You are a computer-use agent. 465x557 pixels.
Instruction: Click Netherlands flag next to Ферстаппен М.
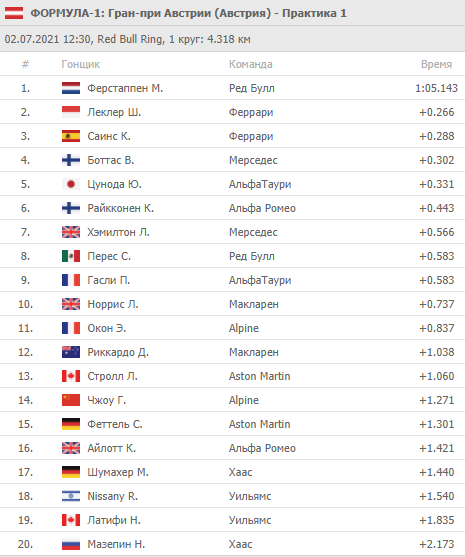point(71,88)
